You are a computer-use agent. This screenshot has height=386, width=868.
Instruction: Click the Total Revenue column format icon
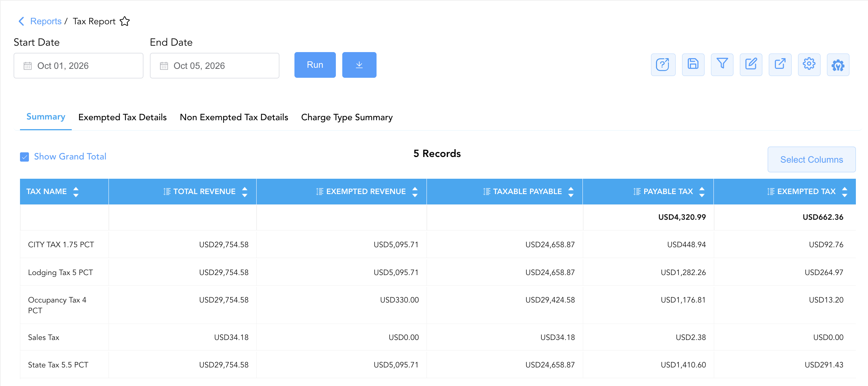[x=167, y=192]
